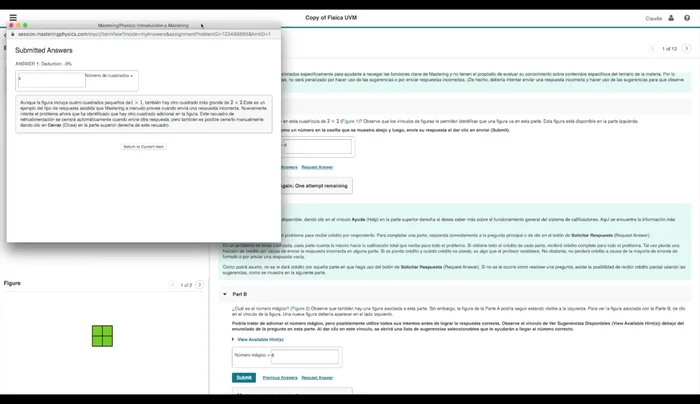
Task: Click Request Answer link under Part A
Action: 317,167
